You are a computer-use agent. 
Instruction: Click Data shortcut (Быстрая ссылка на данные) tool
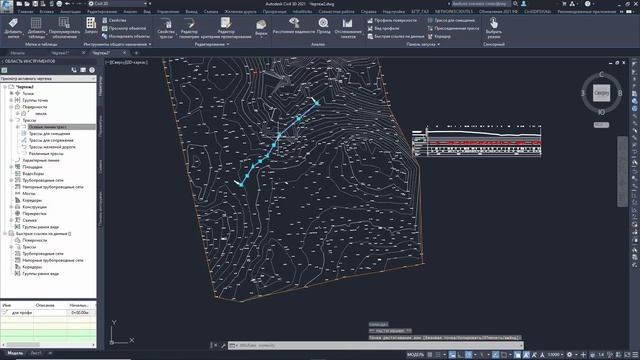pyautogui.click(x=396, y=36)
